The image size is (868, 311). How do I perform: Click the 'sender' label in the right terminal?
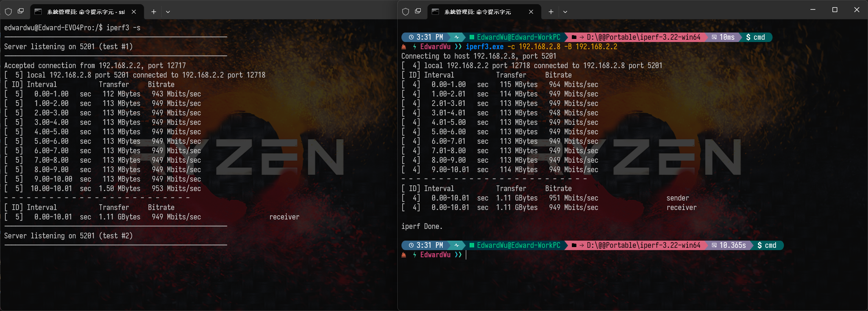(678, 198)
